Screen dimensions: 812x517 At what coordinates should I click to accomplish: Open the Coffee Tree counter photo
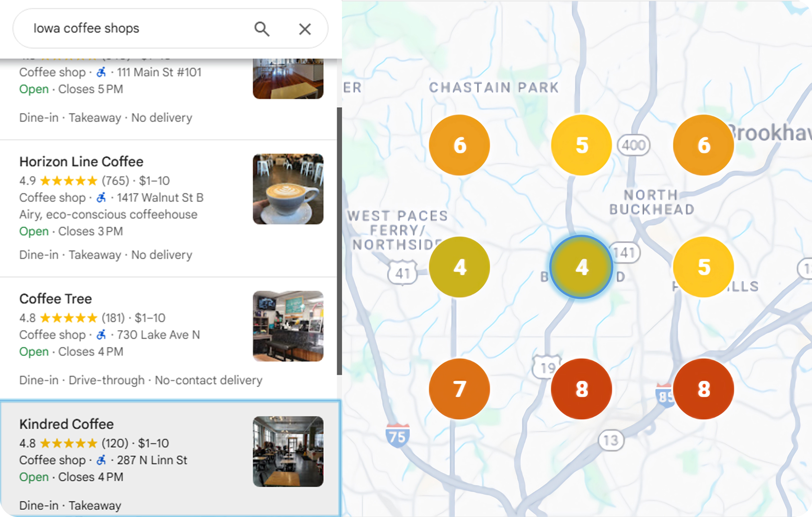pos(288,326)
